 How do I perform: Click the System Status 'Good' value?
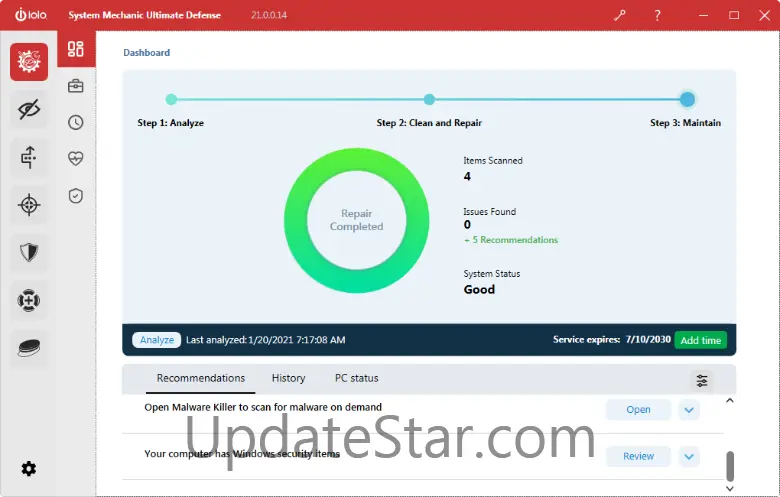[479, 290]
